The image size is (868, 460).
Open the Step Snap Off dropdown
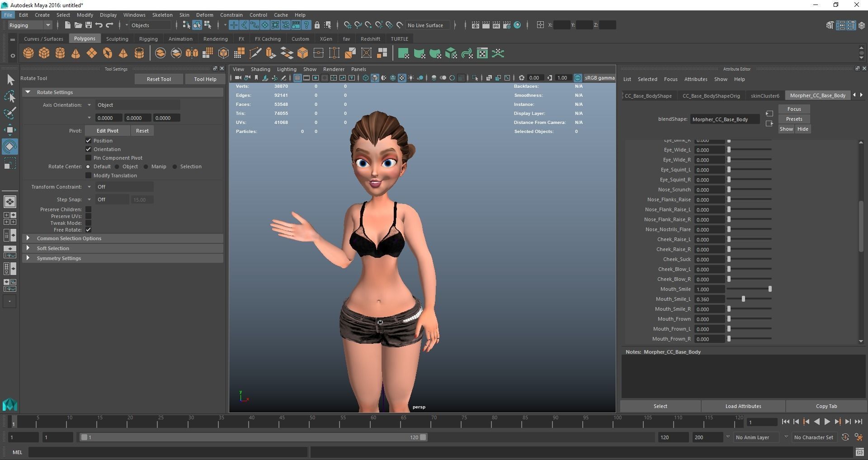pyautogui.click(x=112, y=199)
